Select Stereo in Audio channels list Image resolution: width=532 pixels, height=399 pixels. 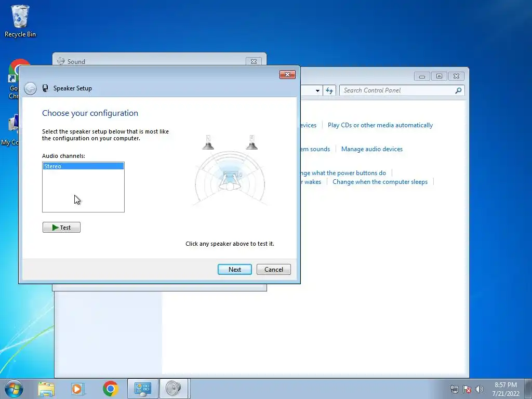pyautogui.click(x=83, y=166)
